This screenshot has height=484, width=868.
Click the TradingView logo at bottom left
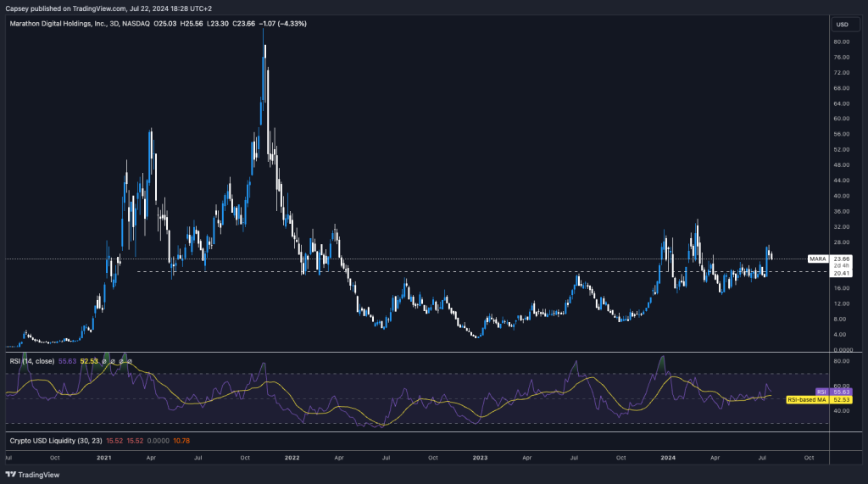click(x=32, y=475)
